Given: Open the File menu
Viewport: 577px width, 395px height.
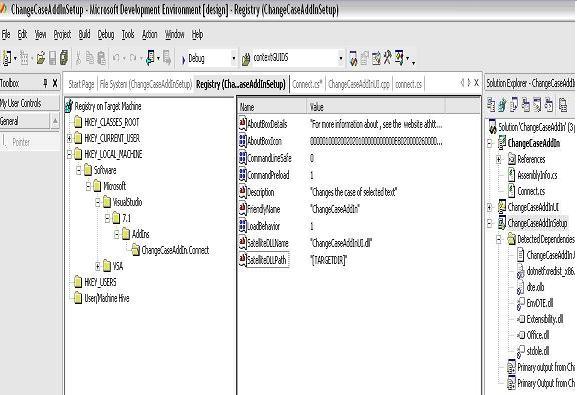Looking at the screenshot, I should (6, 35).
